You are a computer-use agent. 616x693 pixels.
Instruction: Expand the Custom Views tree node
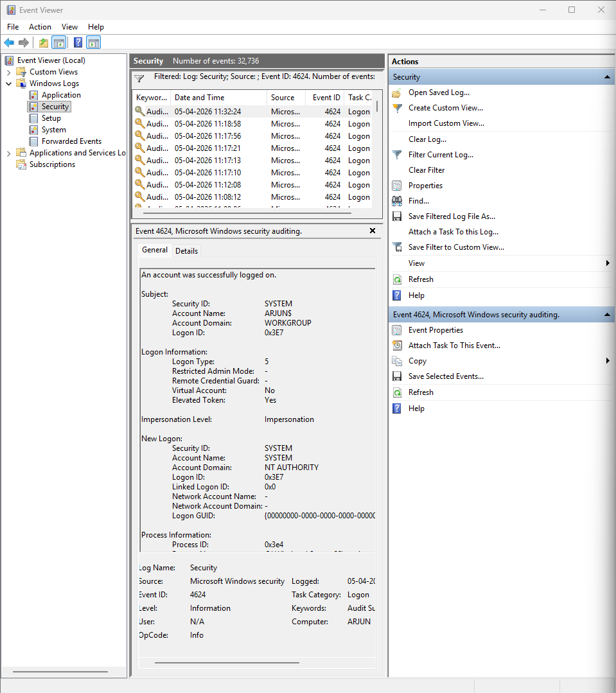pyautogui.click(x=8, y=72)
